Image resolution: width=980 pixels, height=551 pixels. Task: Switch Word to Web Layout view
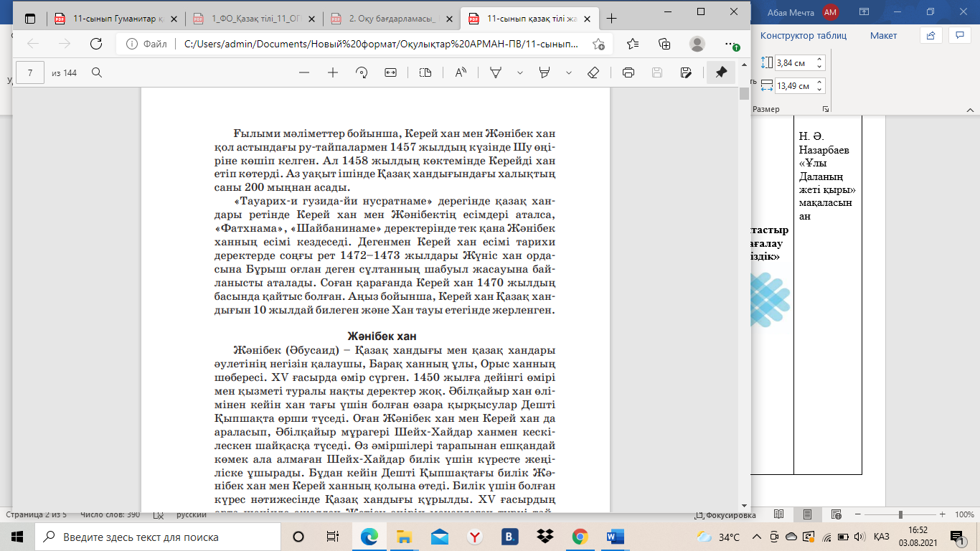click(836, 515)
